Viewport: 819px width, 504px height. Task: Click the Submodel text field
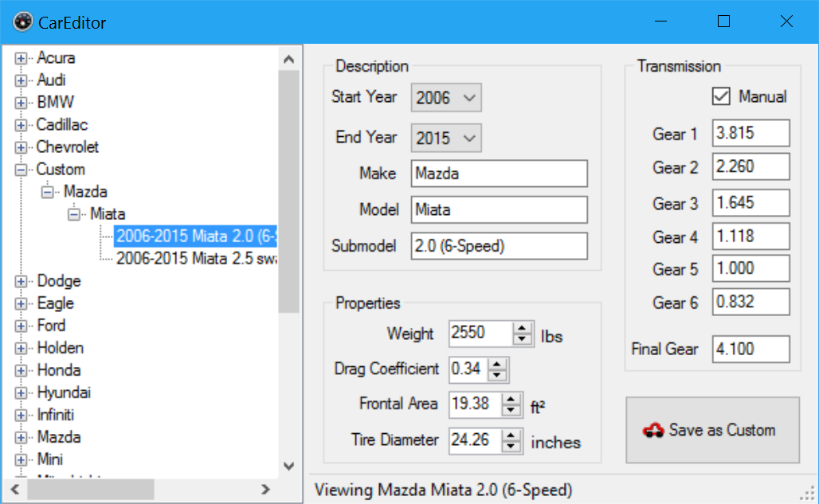pyautogui.click(x=499, y=246)
